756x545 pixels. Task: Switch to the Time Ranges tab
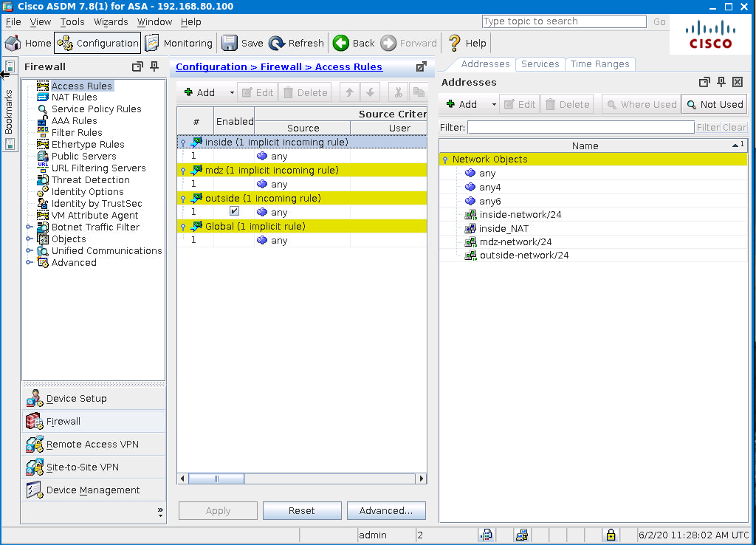tap(599, 64)
